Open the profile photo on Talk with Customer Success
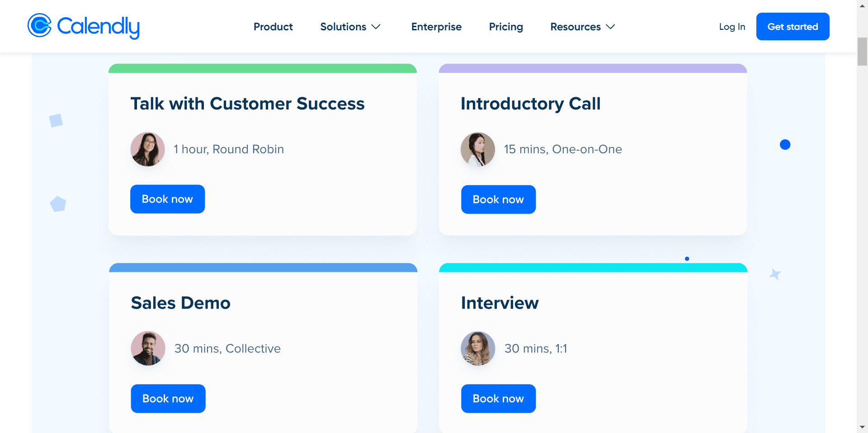868x433 pixels. (147, 149)
